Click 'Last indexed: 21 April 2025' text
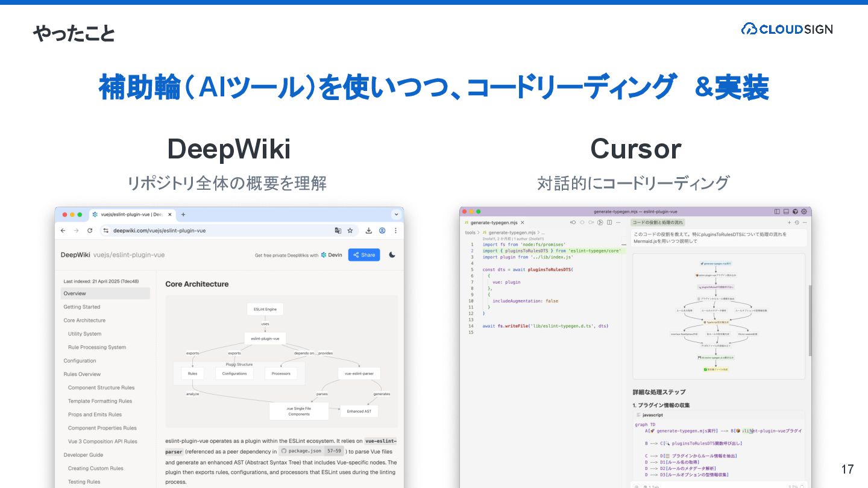 101,281
